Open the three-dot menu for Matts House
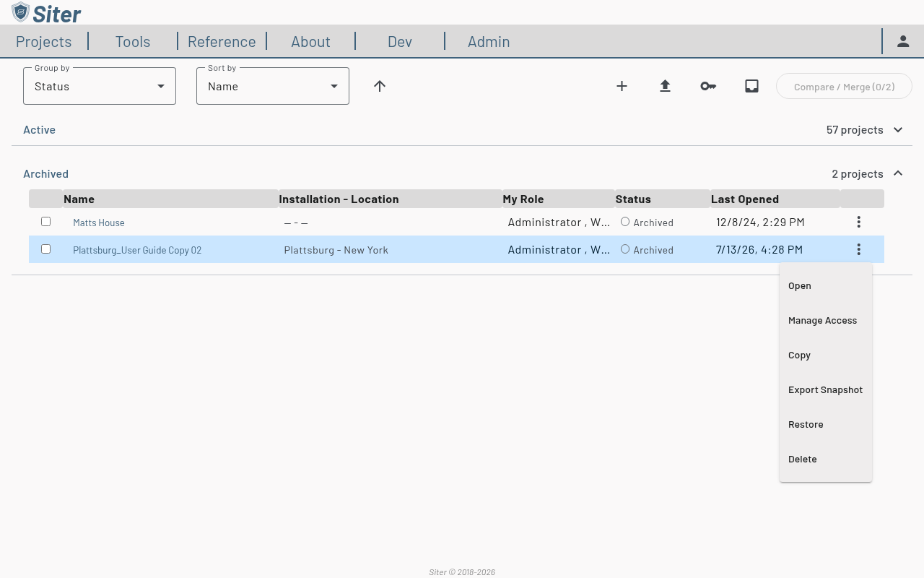Image resolution: width=924 pixels, height=578 pixels. 858,222
